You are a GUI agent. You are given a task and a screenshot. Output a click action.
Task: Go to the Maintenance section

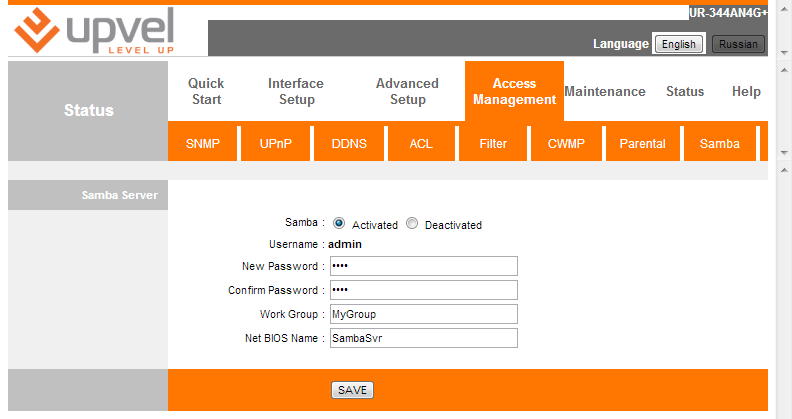point(605,91)
